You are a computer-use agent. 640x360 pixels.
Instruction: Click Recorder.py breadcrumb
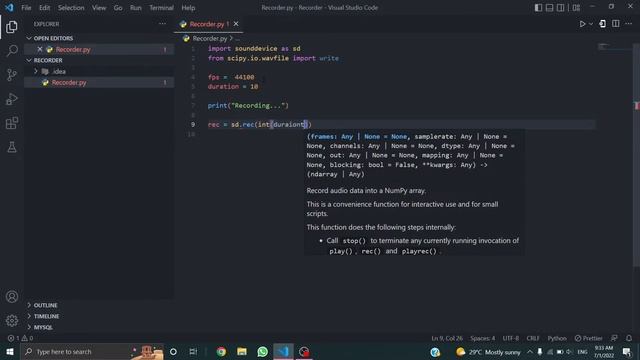pyautogui.click(x=209, y=38)
